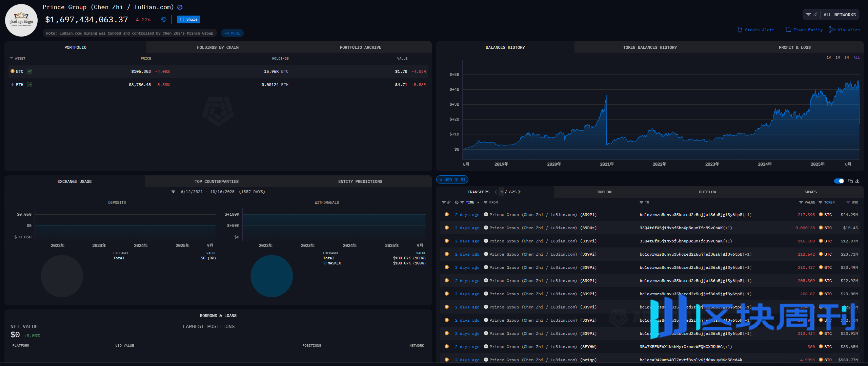Click the Visualize graph icon
The image size is (868, 366).
coord(832,29)
